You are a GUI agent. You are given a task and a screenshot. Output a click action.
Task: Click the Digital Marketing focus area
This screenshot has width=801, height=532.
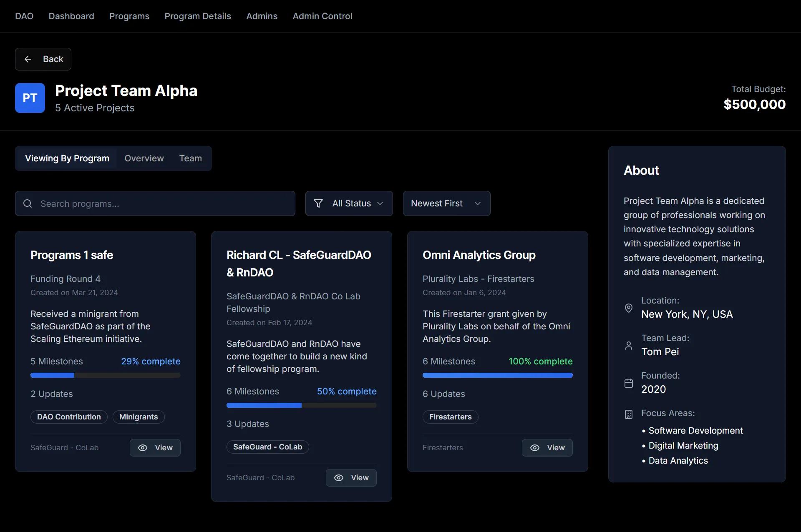[683, 446]
